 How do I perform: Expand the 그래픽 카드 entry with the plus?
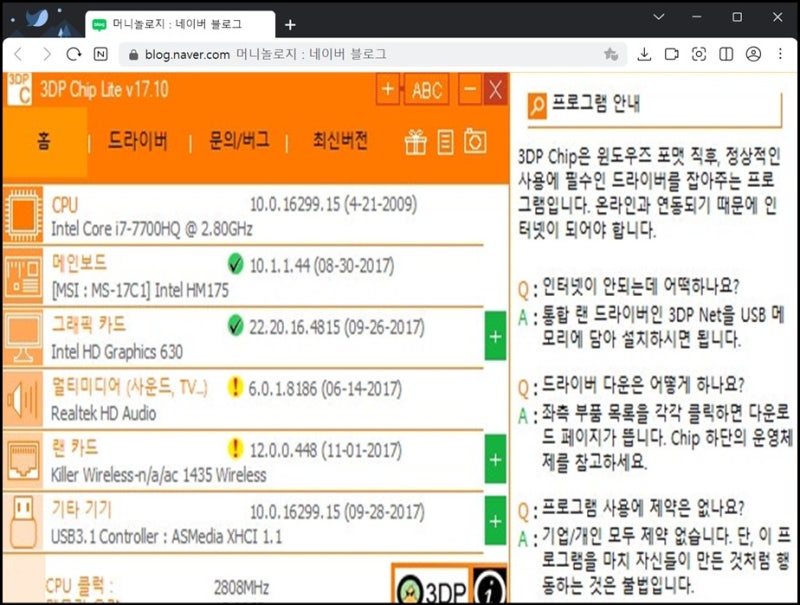493,338
